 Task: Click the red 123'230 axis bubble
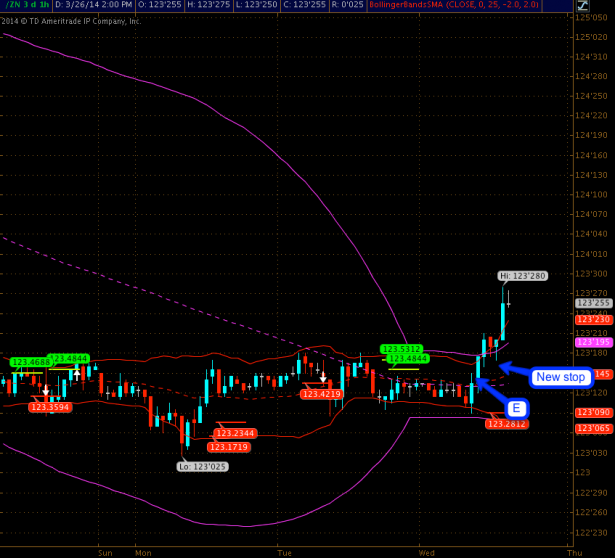(594, 320)
